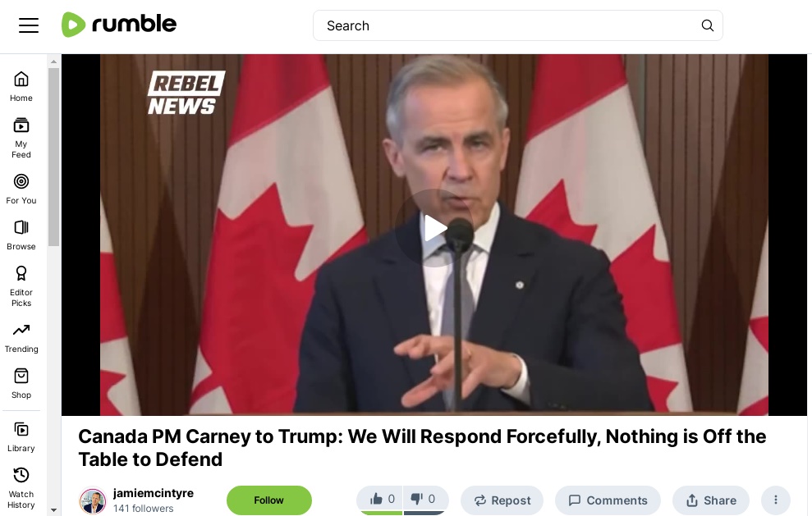Image resolution: width=812 pixels, height=516 pixels.
Task: Follow jamiemcintyre channel
Action: 268,500
